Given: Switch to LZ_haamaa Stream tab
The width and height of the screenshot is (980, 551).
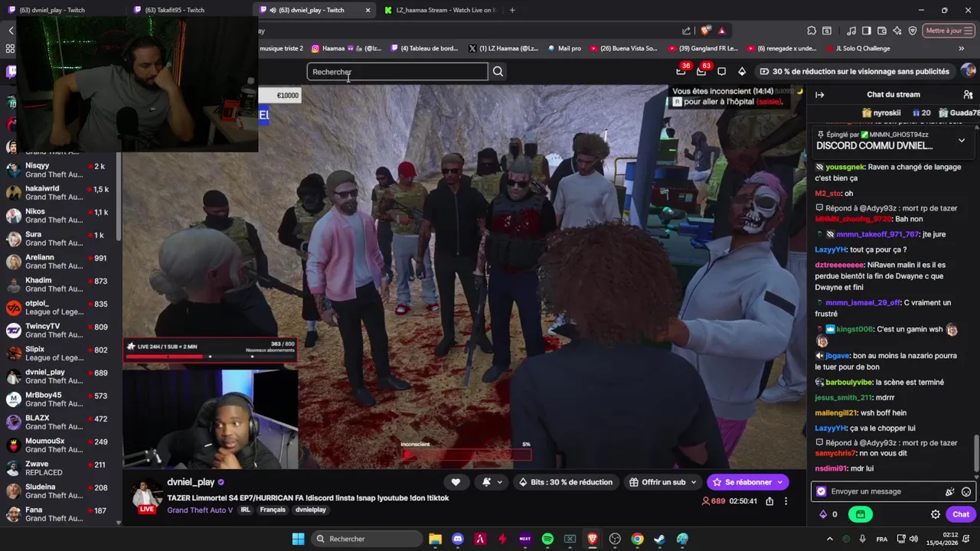Looking at the screenshot, I should pyautogui.click(x=440, y=10).
